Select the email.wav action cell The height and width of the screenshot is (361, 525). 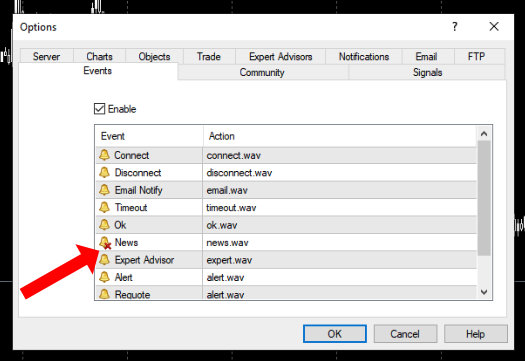point(340,190)
